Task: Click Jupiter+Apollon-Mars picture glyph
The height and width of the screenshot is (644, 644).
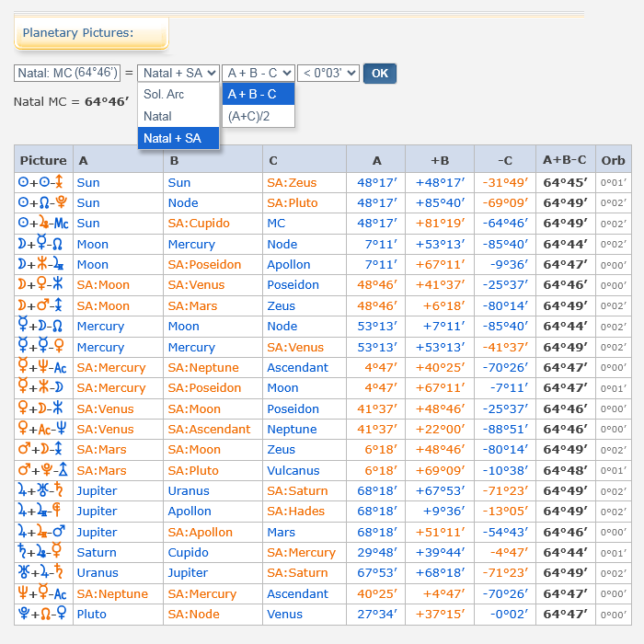Action: point(41,532)
